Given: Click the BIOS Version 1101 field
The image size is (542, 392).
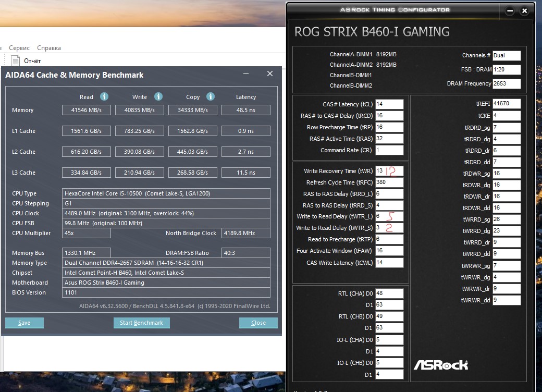Looking at the screenshot, I should click(166, 292).
